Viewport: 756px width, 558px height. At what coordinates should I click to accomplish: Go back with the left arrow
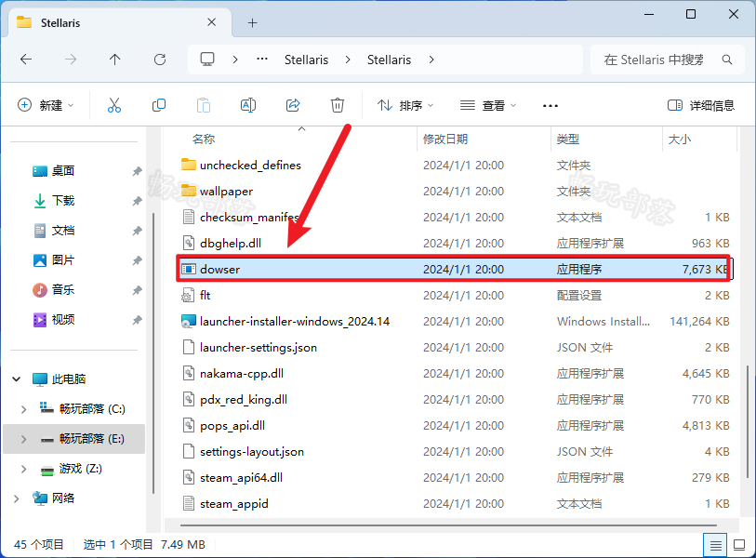[26, 60]
